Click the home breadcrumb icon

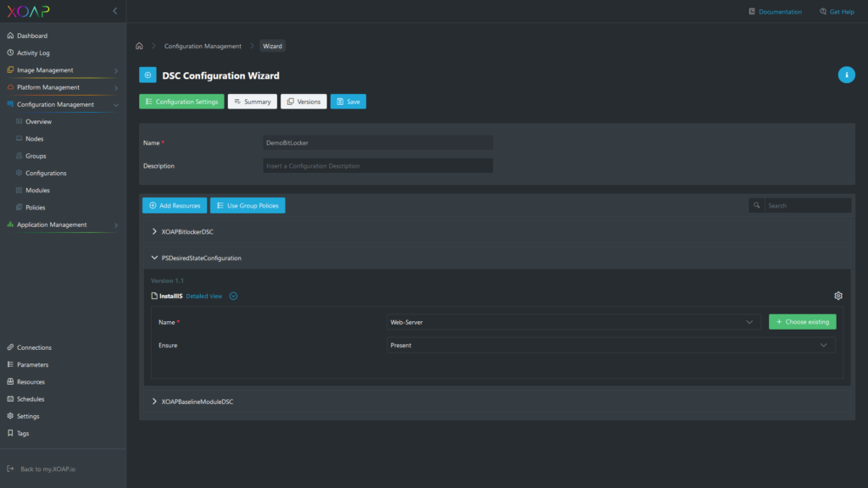140,46
